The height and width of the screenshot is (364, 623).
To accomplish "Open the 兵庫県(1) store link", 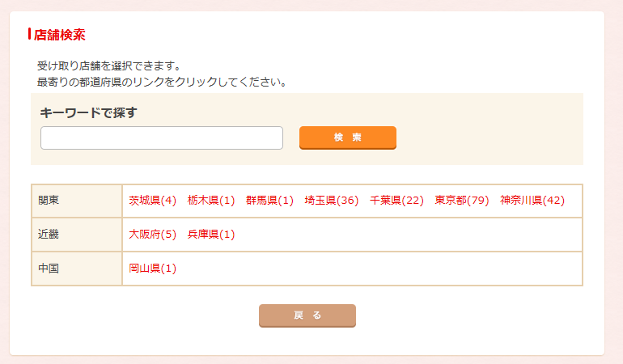I will coord(210,235).
